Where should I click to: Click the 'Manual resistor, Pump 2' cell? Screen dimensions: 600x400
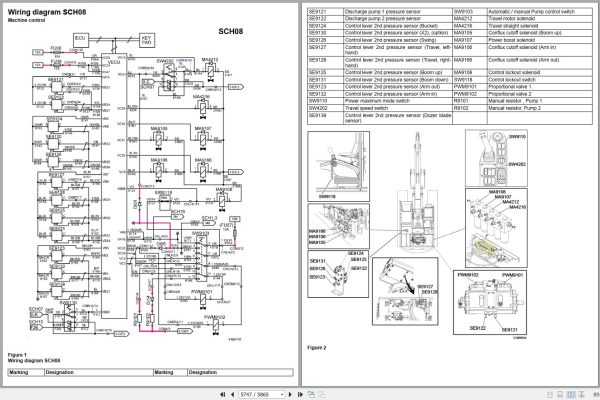540,108
